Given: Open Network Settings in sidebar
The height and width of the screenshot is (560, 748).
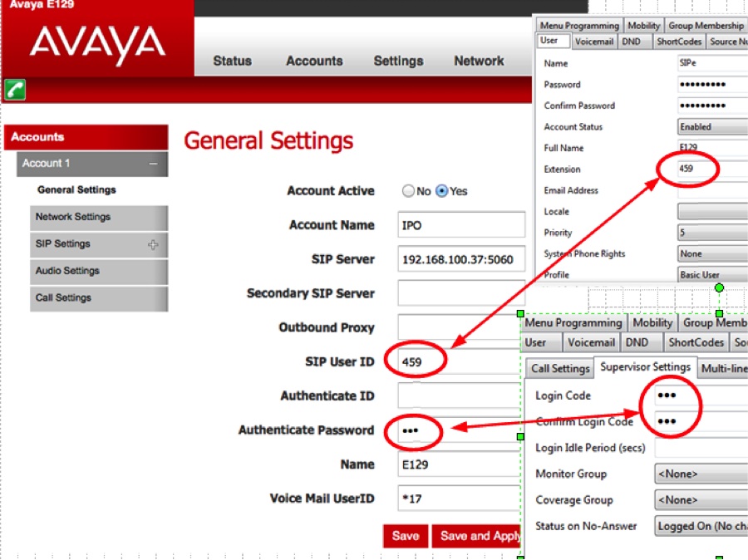Looking at the screenshot, I should (x=99, y=217).
